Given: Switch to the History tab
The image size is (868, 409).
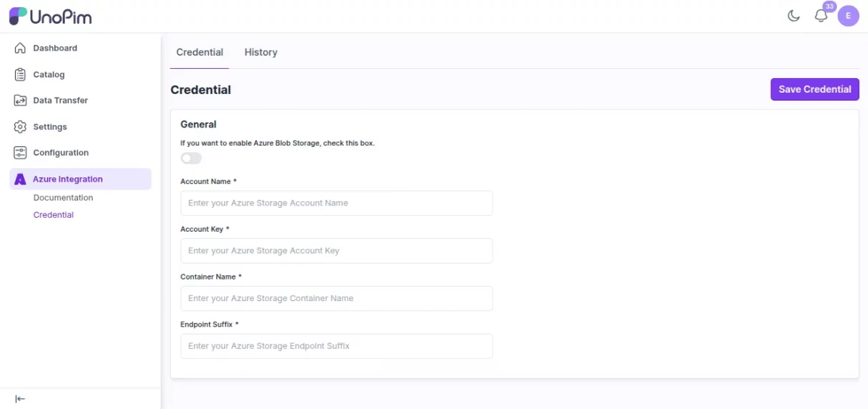Looking at the screenshot, I should point(260,52).
